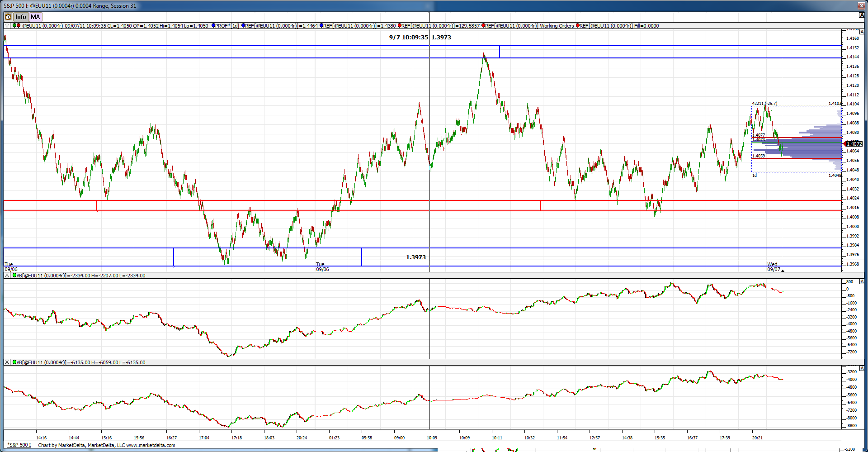Click the green dot before the @EUU11 instrument label
The height and width of the screenshot is (452, 868).
(x=14, y=26)
